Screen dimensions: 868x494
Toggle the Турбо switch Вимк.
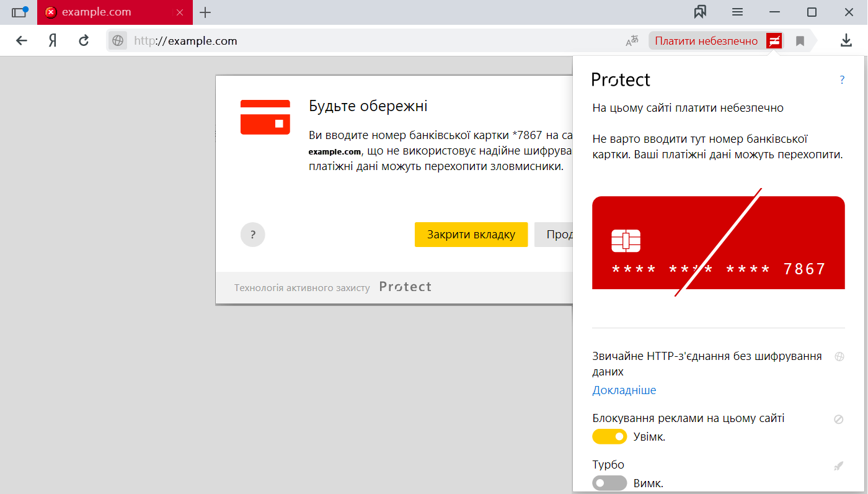(609, 483)
